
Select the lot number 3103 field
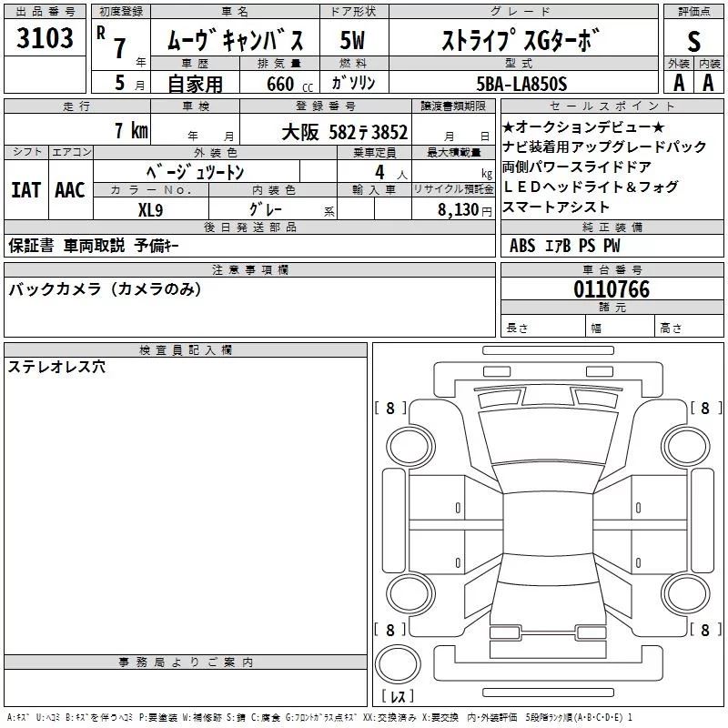(x=45, y=37)
